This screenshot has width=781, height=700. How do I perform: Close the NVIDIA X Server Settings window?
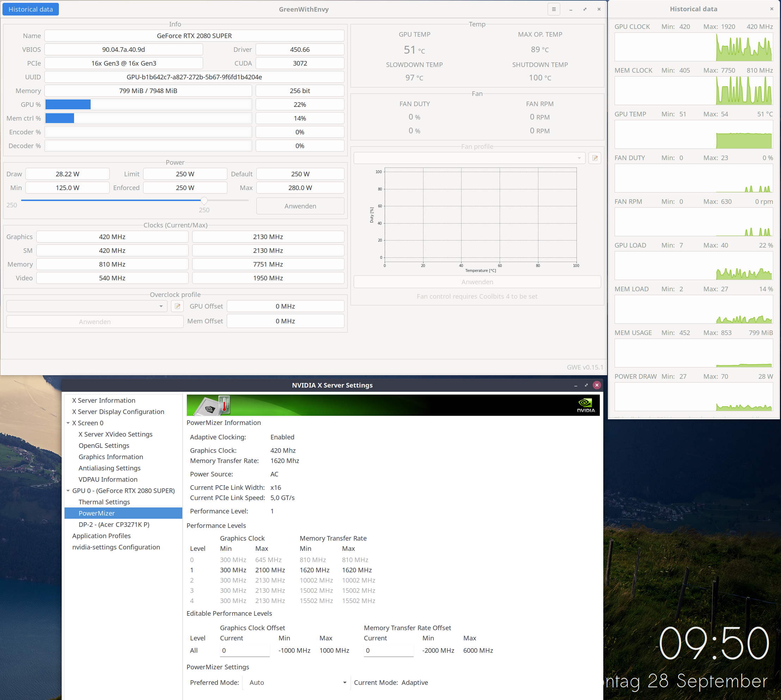(597, 385)
